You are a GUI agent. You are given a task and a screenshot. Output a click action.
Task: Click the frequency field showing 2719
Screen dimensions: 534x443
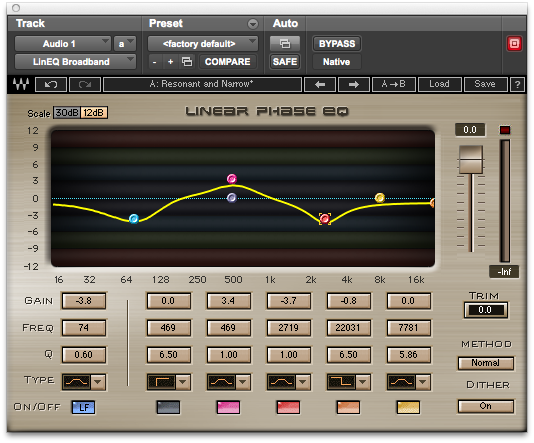tap(288, 328)
